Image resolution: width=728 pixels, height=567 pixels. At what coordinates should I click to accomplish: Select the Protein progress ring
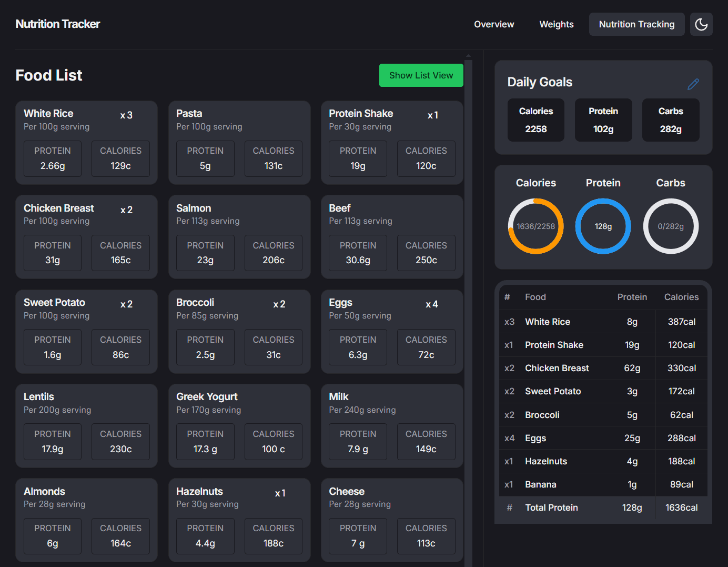pos(603,226)
